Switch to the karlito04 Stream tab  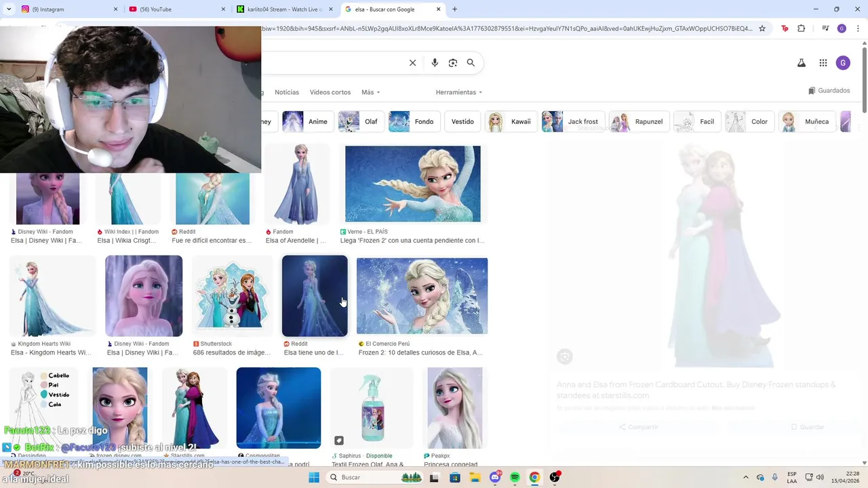285,9
